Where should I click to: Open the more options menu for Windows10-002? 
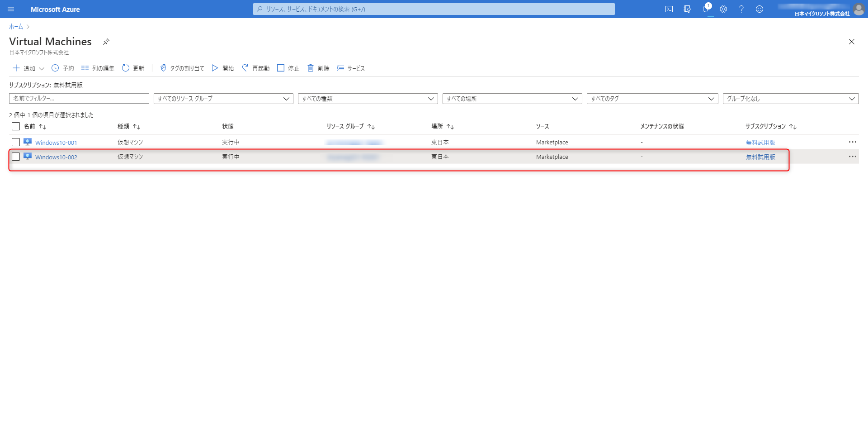[x=853, y=157]
